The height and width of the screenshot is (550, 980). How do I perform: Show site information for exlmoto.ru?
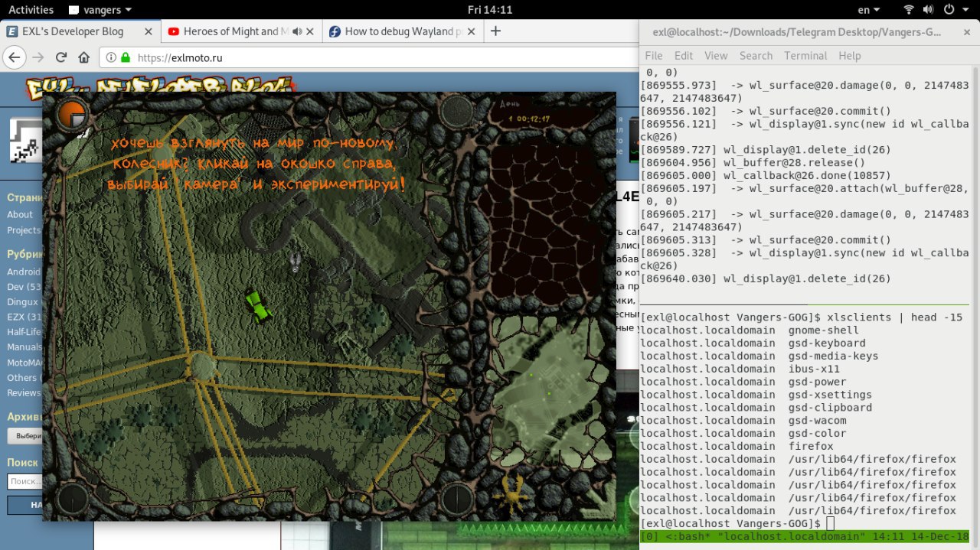111,57
